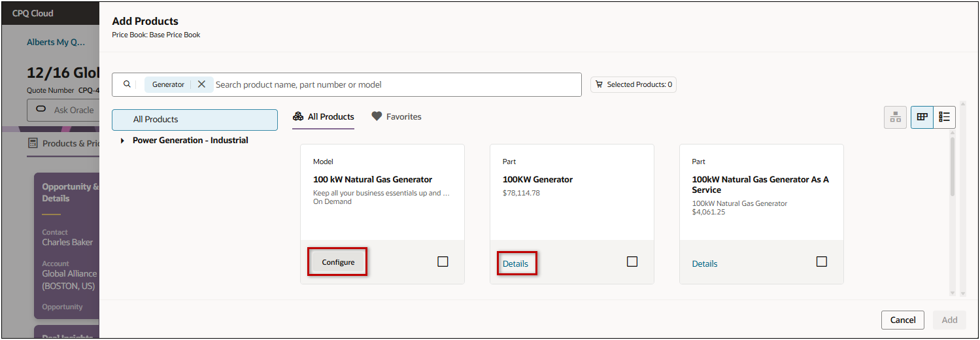
Task: Open Details for 100KW Generator
Action: 515,263
